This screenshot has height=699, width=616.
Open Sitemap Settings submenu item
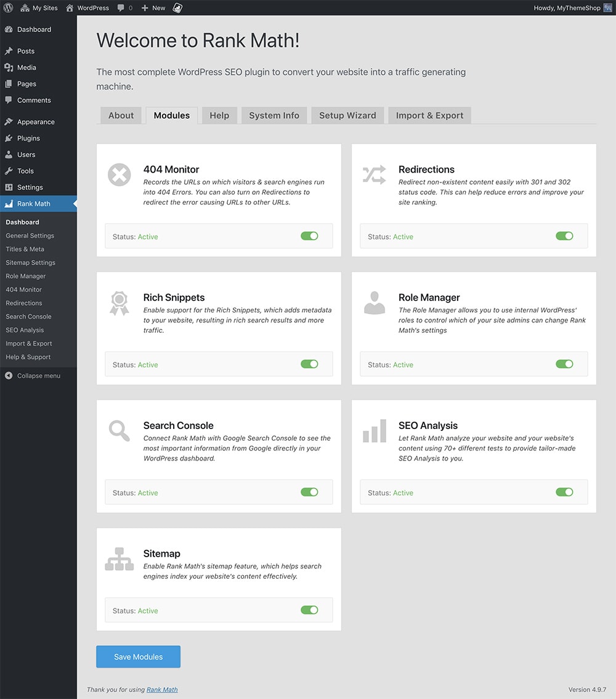click(30, 263)
